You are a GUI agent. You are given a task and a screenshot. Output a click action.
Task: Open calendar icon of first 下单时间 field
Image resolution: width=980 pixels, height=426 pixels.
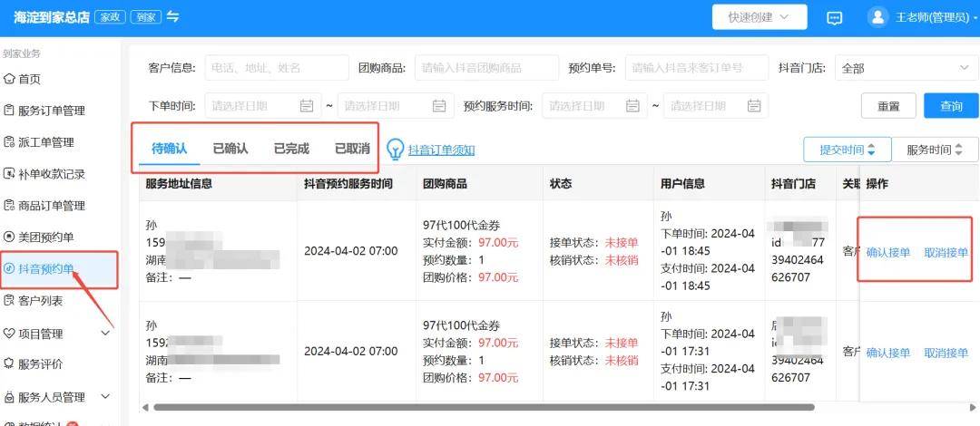coord(307,106)
